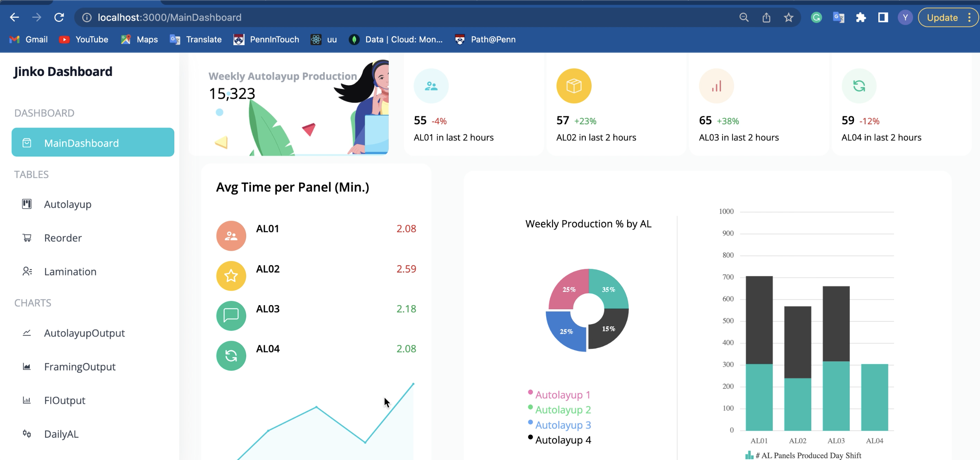Toggle Autolayup 1 legend entry

[x=562, y=395]
